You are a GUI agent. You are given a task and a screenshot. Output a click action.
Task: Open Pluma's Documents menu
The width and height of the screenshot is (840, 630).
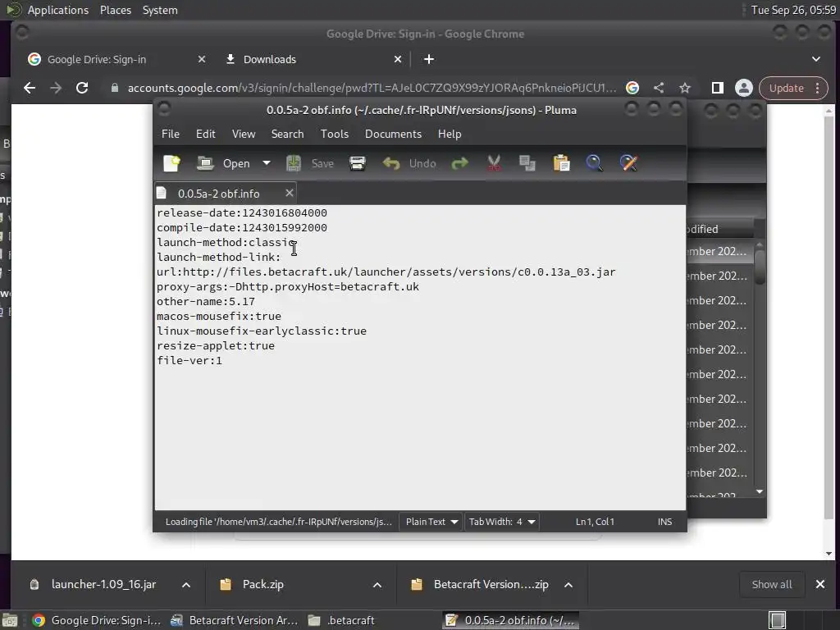[393, 134]
